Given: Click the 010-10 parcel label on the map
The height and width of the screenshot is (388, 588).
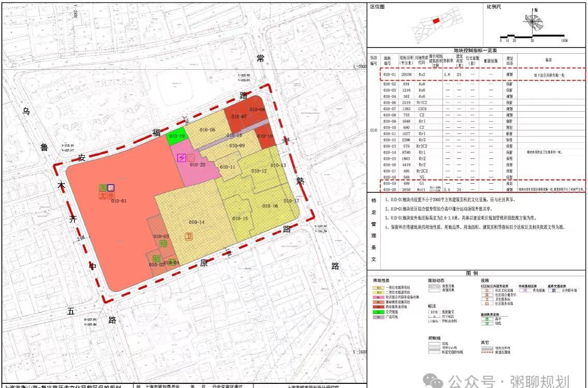Looking at the screenshot, I should (264, 136).
